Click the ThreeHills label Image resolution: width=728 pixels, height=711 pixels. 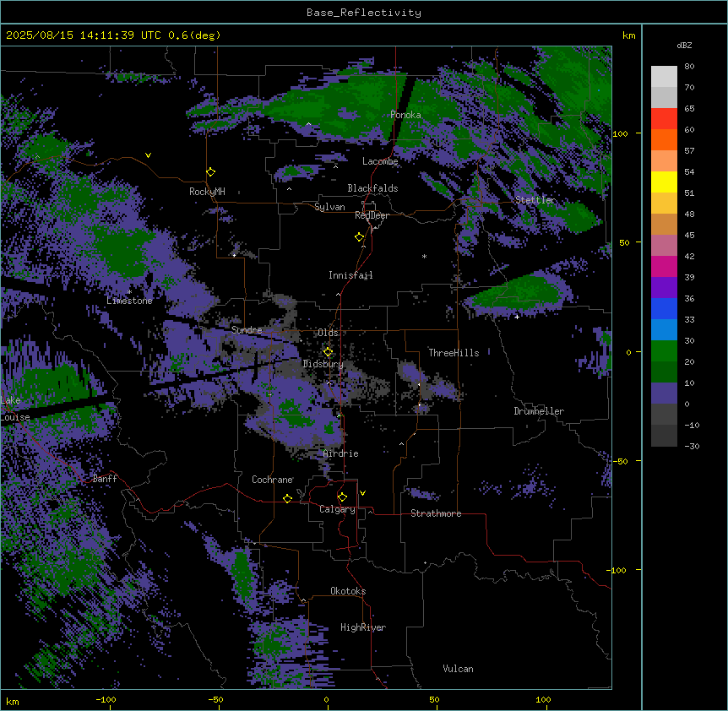(x=454, y=353)
